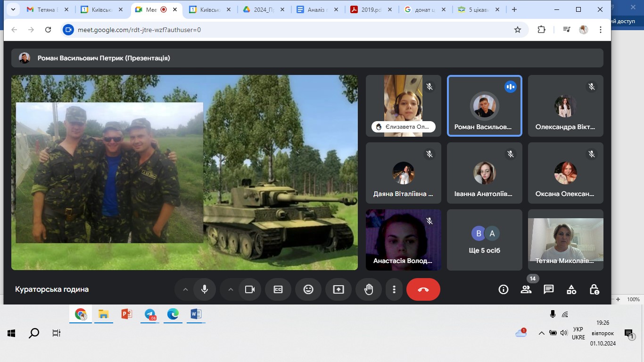This screenshot has width=644, height=362.
Task: Toggle closed captions button
Action: [278, 289]
